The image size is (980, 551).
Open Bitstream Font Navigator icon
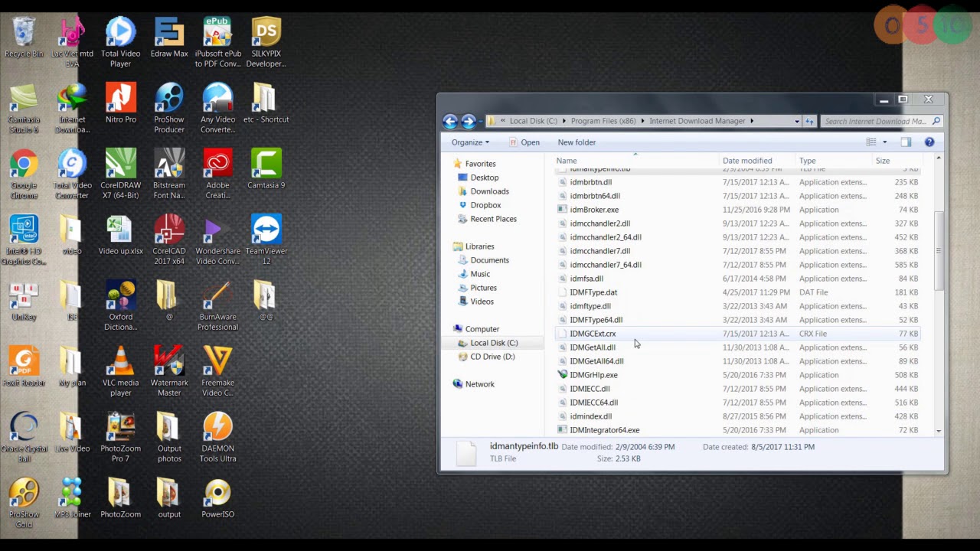(x=169, y=174)
